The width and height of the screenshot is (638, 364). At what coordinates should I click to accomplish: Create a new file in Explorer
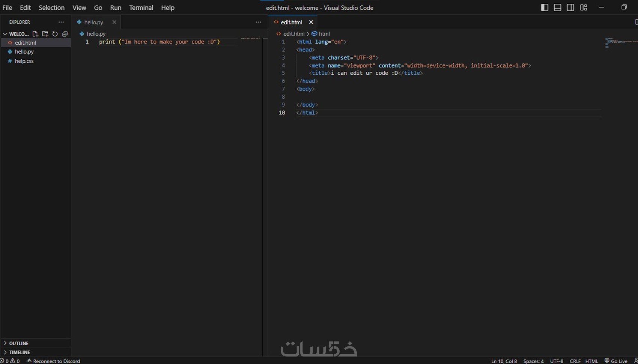[35, 34]
